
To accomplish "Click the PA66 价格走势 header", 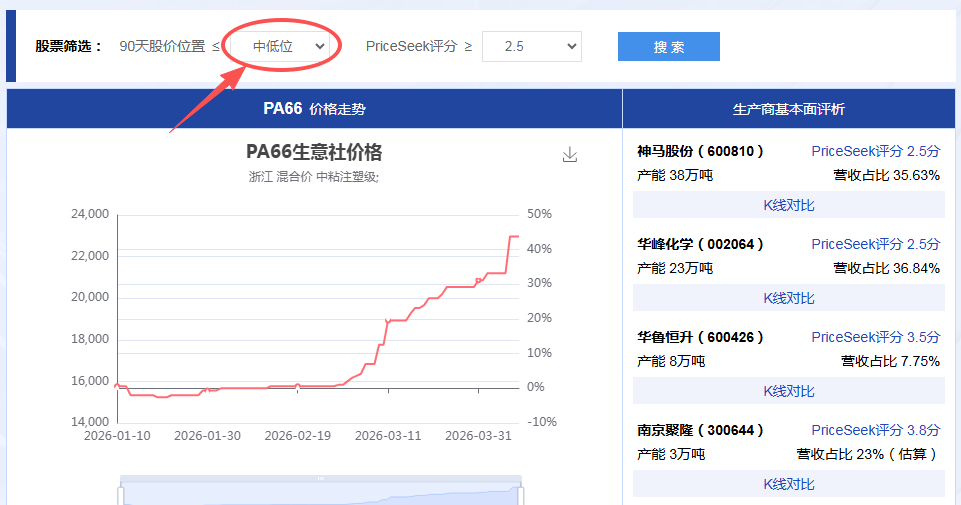I will pos(314,109).
